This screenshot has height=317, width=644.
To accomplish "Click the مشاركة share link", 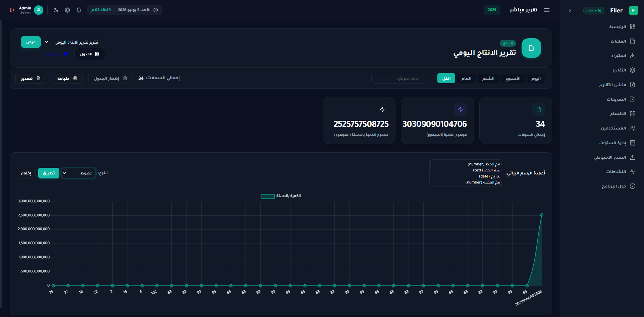I will tap(57, 54).
